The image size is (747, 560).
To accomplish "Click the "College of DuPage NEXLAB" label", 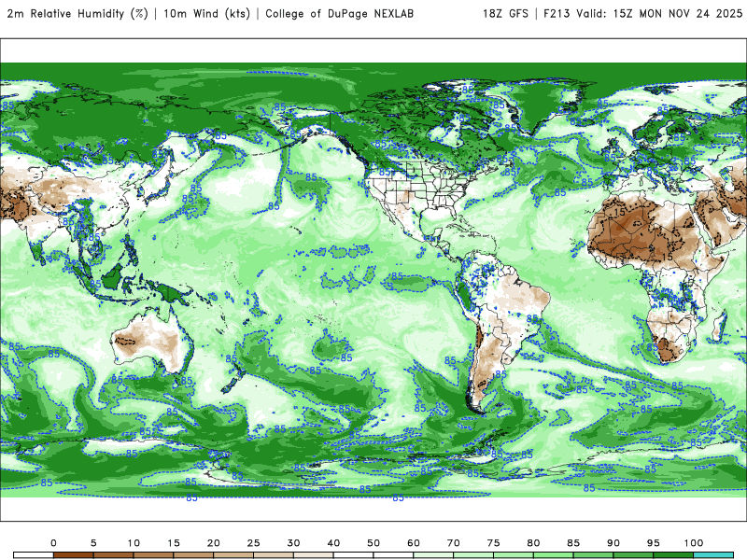I will [x=339, y=14].
